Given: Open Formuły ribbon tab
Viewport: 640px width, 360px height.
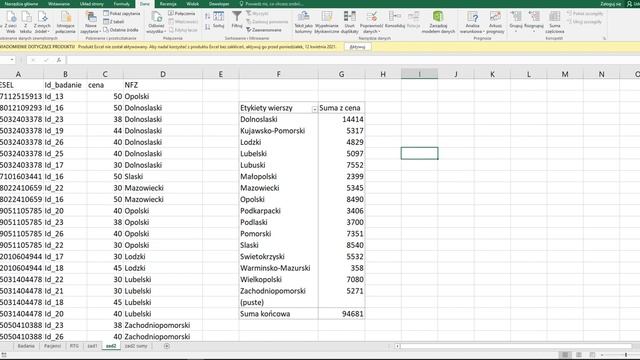Looking at the screenshot, I should point(122,4).
